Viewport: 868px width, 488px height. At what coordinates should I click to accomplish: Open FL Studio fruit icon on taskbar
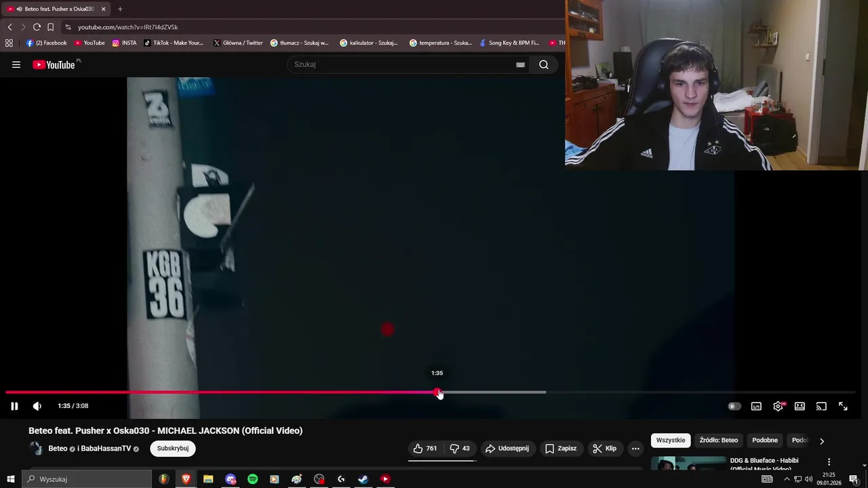point(164,479)
